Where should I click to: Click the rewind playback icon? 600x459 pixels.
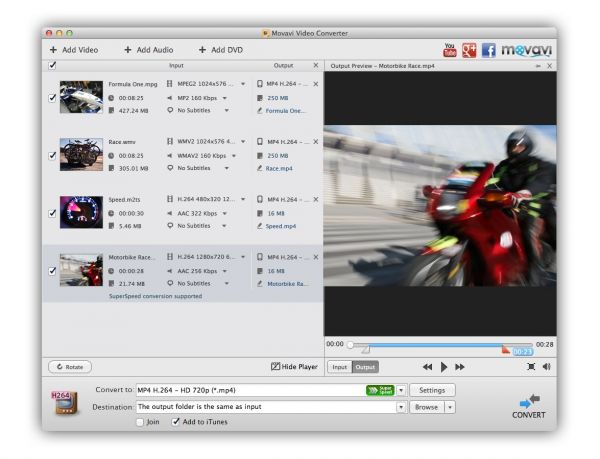pyautogui.click(x=428, y=367)
